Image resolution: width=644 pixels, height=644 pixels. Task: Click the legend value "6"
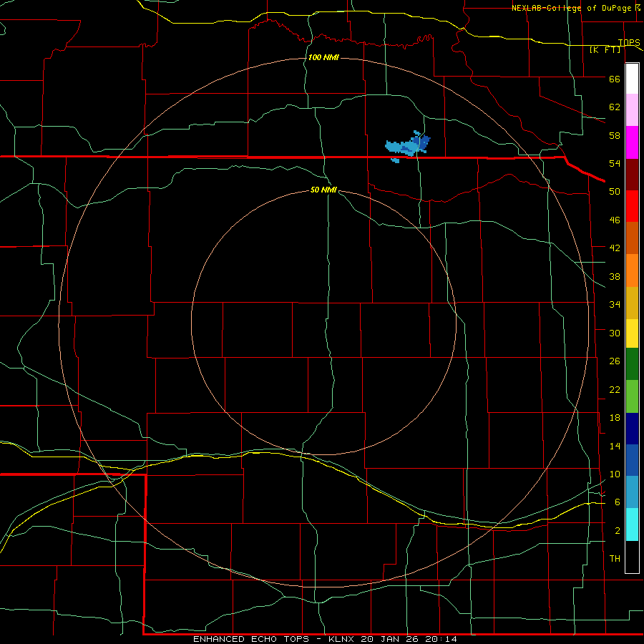coord(618,502)
